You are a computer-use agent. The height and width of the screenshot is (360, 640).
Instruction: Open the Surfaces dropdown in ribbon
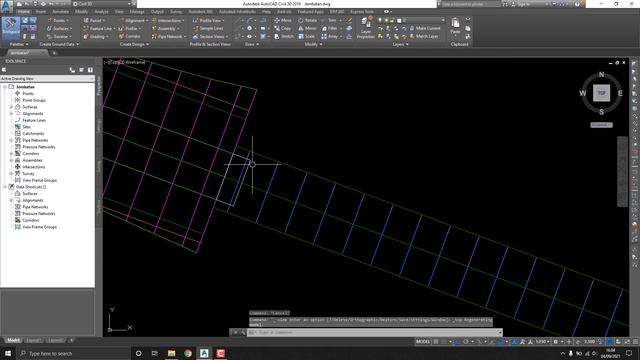(60, 28)
